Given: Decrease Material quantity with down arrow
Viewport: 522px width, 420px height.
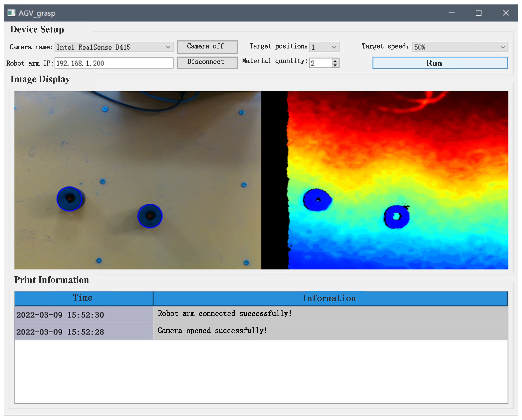Looking at the screenshot, I should [x=335, y=65].
